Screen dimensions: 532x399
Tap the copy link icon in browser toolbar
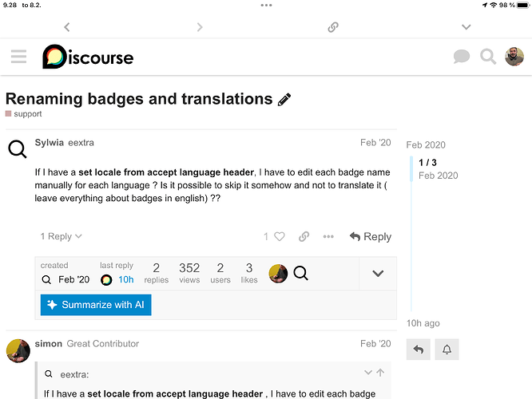click(x=333, y=27)
